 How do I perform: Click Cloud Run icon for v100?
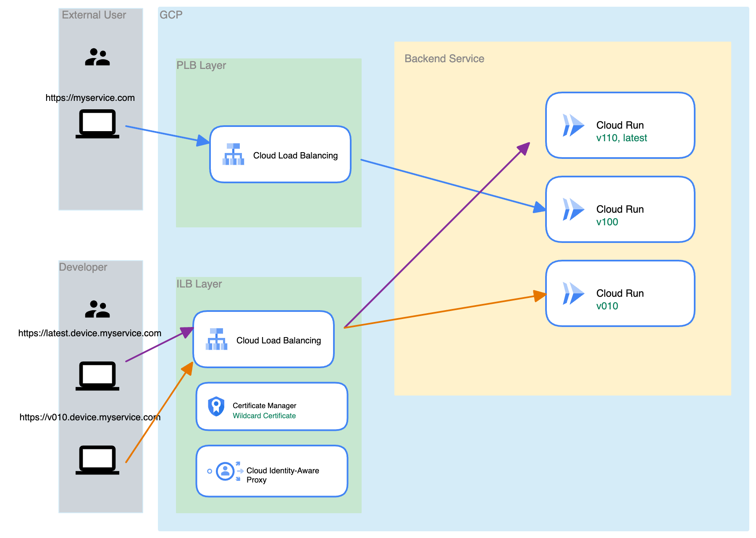[573, 209]
